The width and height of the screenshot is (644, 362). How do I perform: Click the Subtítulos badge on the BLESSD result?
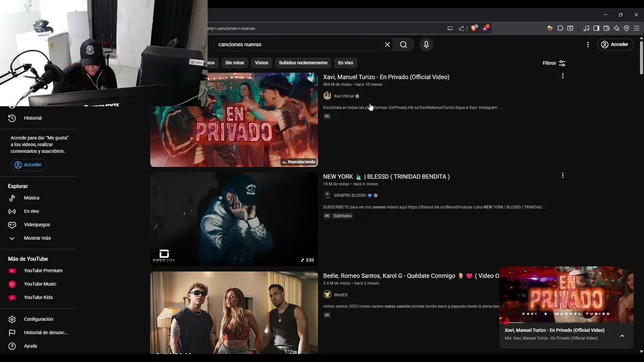tap(343, 216)
